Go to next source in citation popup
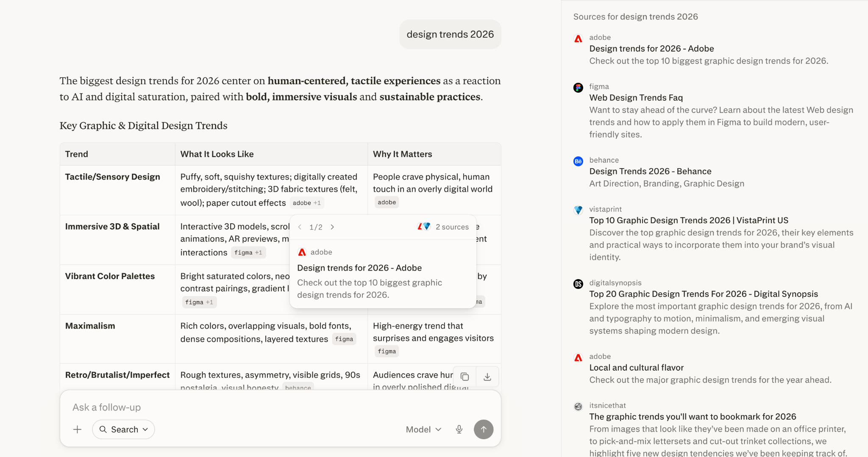This screenshot has width=868, height=457. point(332,227)
